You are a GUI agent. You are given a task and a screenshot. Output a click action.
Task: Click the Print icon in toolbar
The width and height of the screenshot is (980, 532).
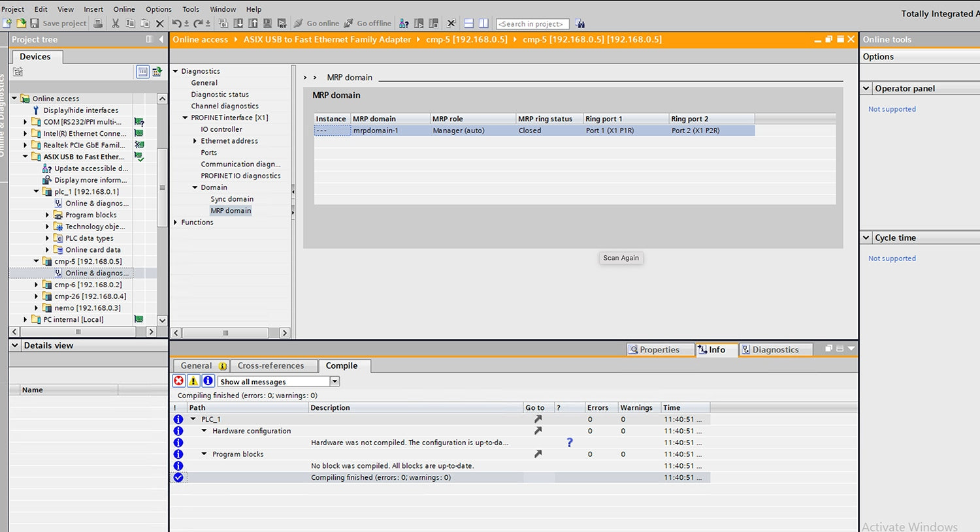98,23
